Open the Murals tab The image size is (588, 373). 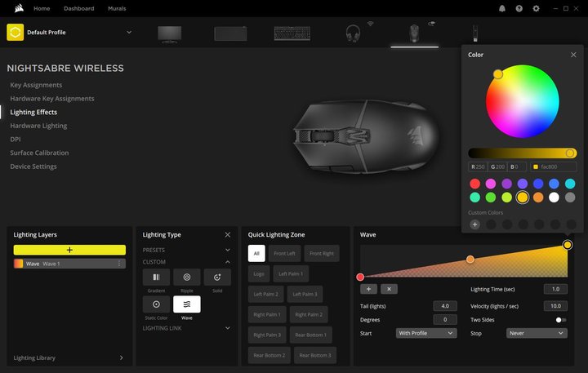[x=117, y=8]
